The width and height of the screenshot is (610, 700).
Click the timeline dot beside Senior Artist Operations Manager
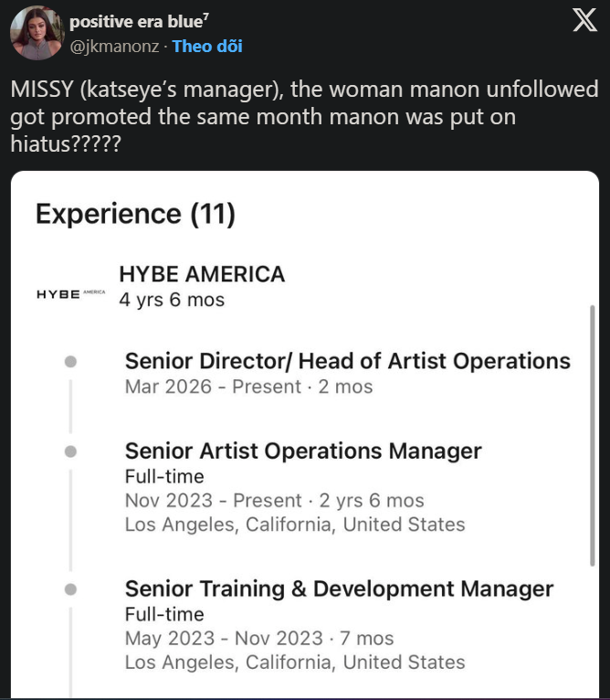point(70,451)
